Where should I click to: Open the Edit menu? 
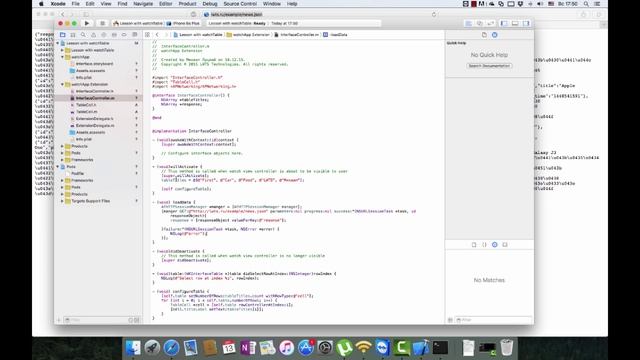[90, 4]
